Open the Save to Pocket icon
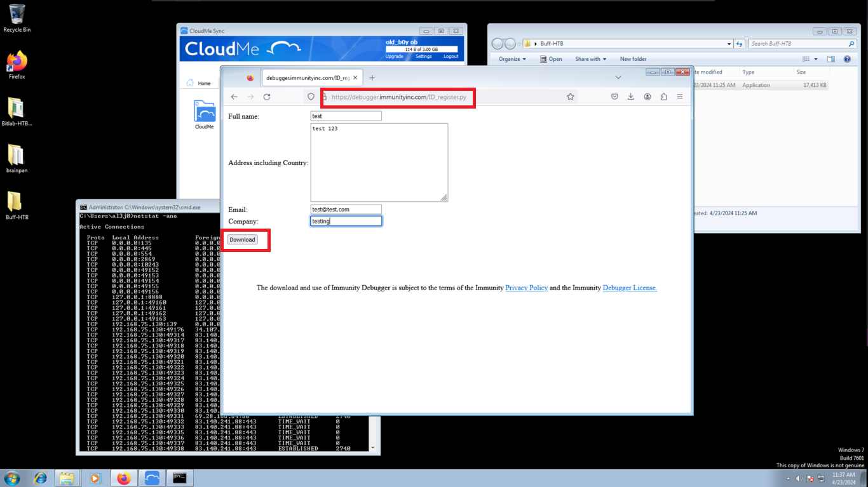The width and height of the screenshot is (868, 487). [614, 97]
